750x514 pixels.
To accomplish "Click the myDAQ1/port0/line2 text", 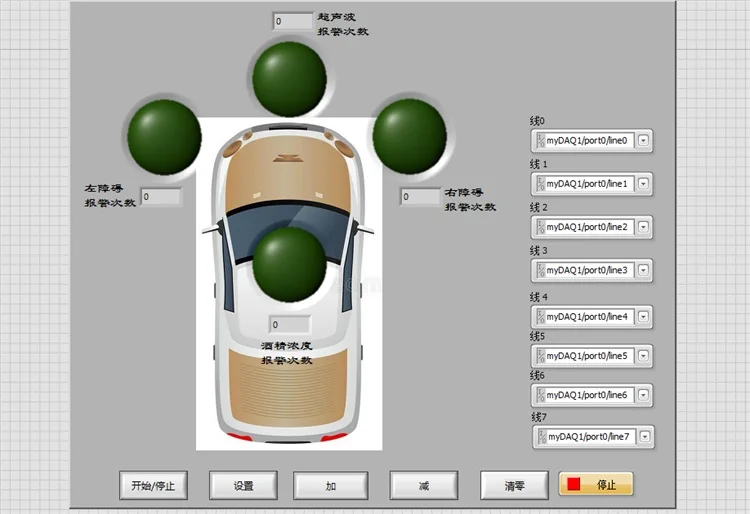I will pyautogui.click(x=586, y=227).
